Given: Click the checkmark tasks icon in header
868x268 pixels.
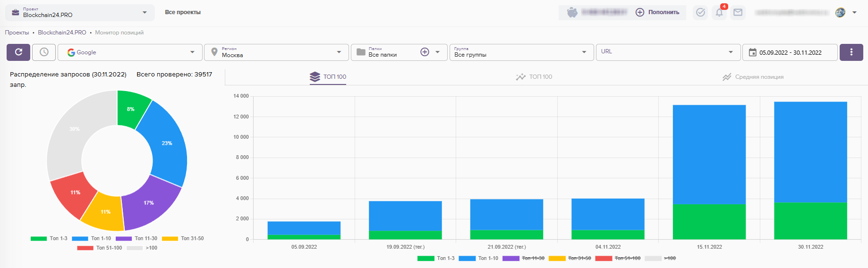Looking at the screenshot, I should pyautogui.click(x=700, y=13).
